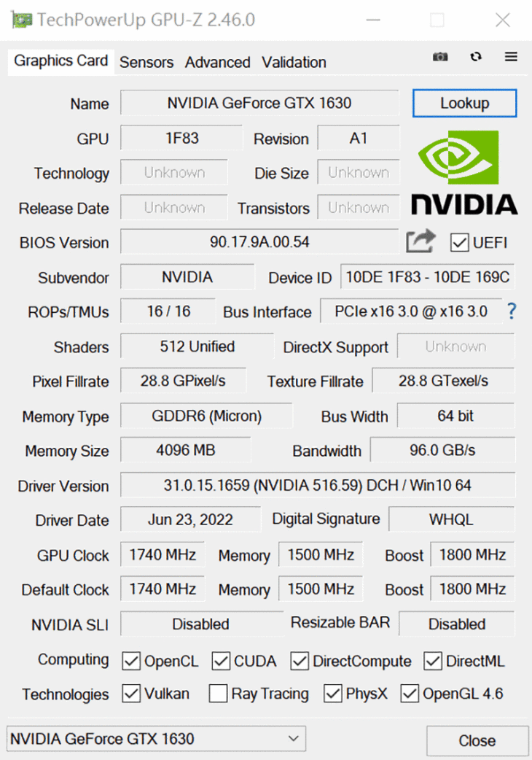This screenshot has height=760, width=532.
Task: Click the BIOS export share icon
Action: [x=420, y=241]
